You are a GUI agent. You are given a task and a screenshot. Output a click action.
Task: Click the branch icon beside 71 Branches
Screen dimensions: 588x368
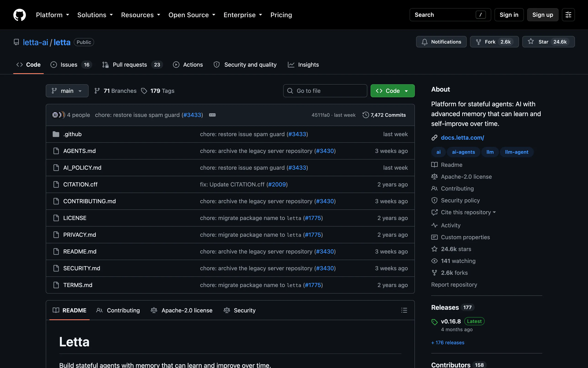click(x=97, y=91)
